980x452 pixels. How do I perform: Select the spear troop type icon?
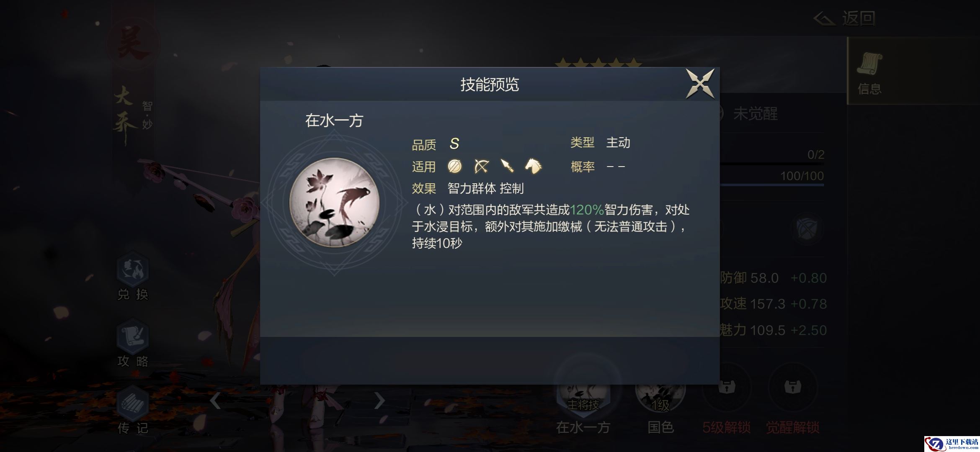[507, 166]
